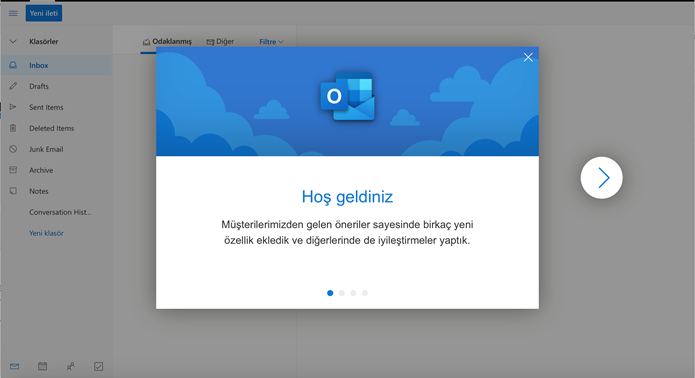Select the second pagination dot
The width and height of the screenshot is (695, 378).
(341, 293)
